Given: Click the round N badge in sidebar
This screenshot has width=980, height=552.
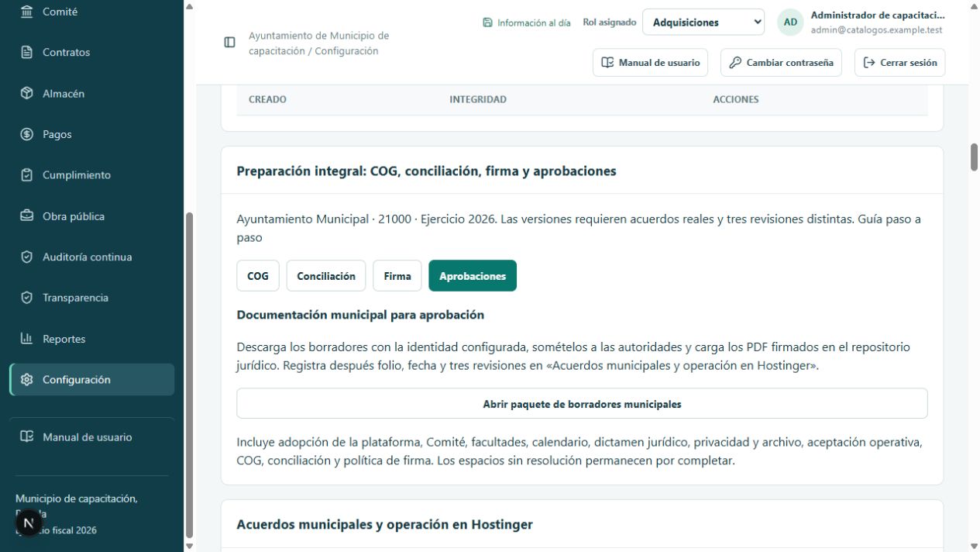Looking at the screenshot, I should (x=29, y=523).
